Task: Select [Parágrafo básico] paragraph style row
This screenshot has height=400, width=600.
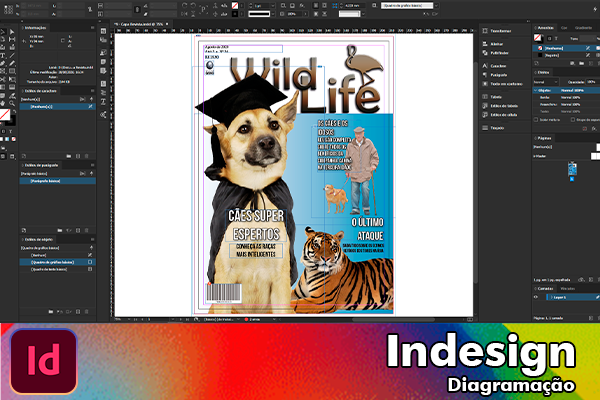Action: pyautogui.click(x=57, y=181)
